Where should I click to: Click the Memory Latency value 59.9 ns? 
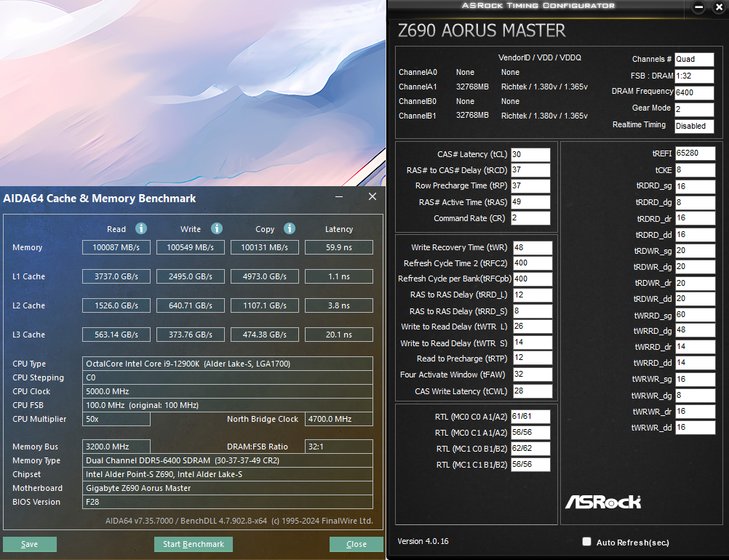[x=339, y=247]
